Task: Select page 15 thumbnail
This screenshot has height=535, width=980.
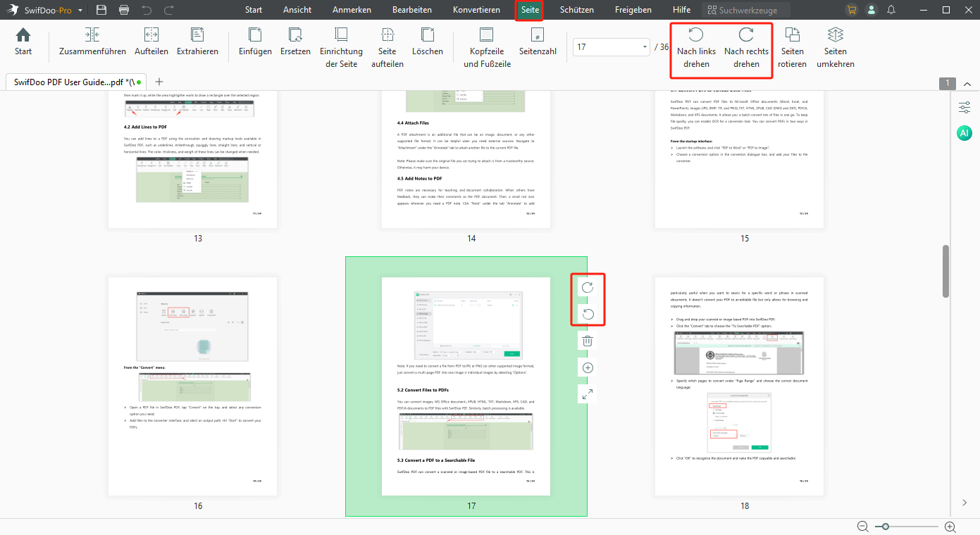Action: coord(739,160)
